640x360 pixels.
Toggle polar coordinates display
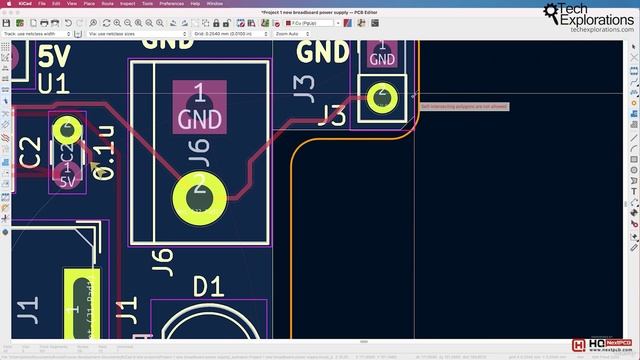click(5, 58)
